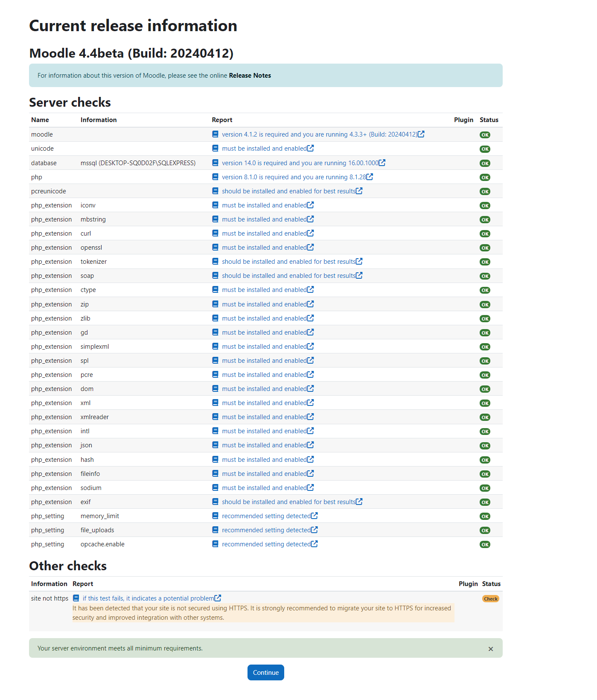Open database version 14.0 required report link
Viewport: 597px width, 700px height.
click(300, 163)
